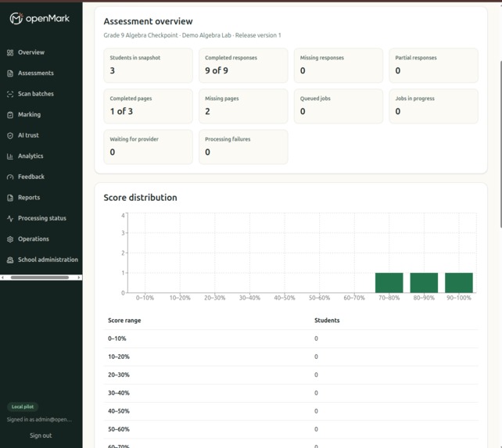Click the Processing status pulse icon

(10, 218)
